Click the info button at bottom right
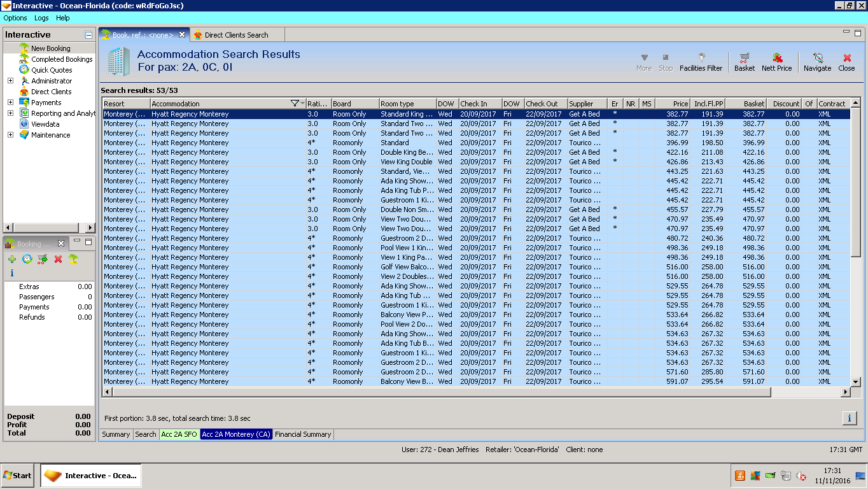This screenshot has height=489, width=868. (x=849, y=418)
